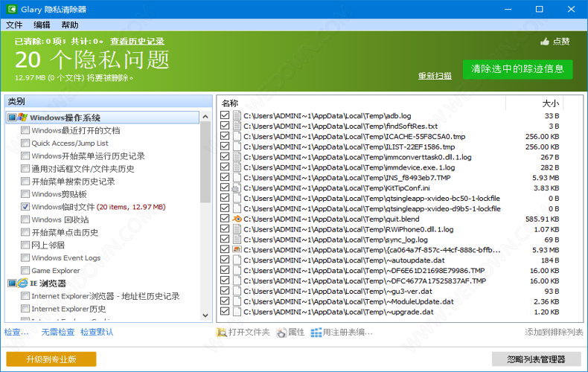Select the ILIST-22EF1586.tmp file row
This screenshot has width=588, height=372.
[x=390, y=147]
